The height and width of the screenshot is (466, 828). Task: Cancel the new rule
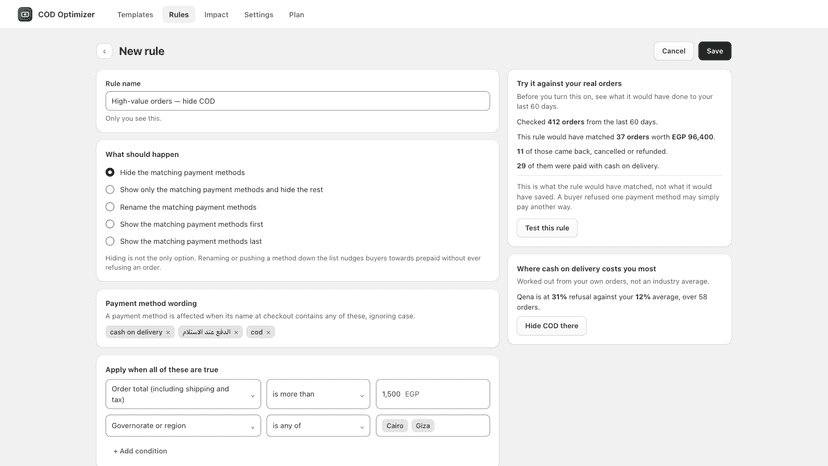pos(673,51)
